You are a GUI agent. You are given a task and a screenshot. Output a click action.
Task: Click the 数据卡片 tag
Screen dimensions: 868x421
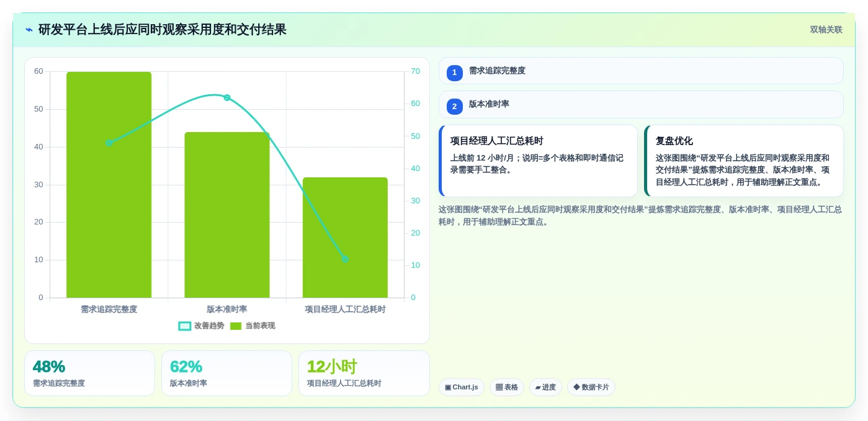pyautogui.click(x=591, y=388)
